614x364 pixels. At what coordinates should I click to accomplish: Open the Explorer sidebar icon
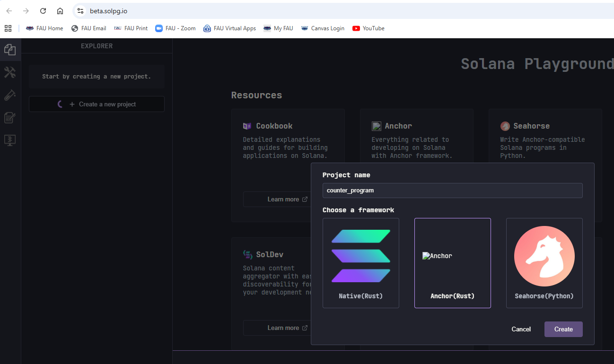(x=10, y=49)
